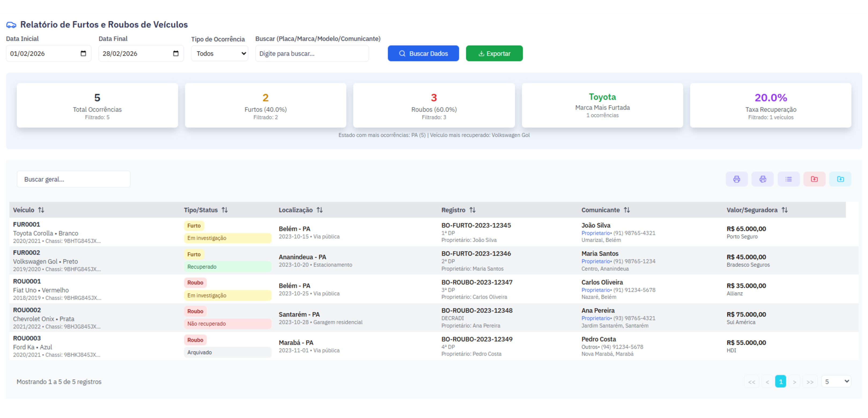Click vehicle code FUR0002
The image size is (868, 418).
(x=27, y=253)
